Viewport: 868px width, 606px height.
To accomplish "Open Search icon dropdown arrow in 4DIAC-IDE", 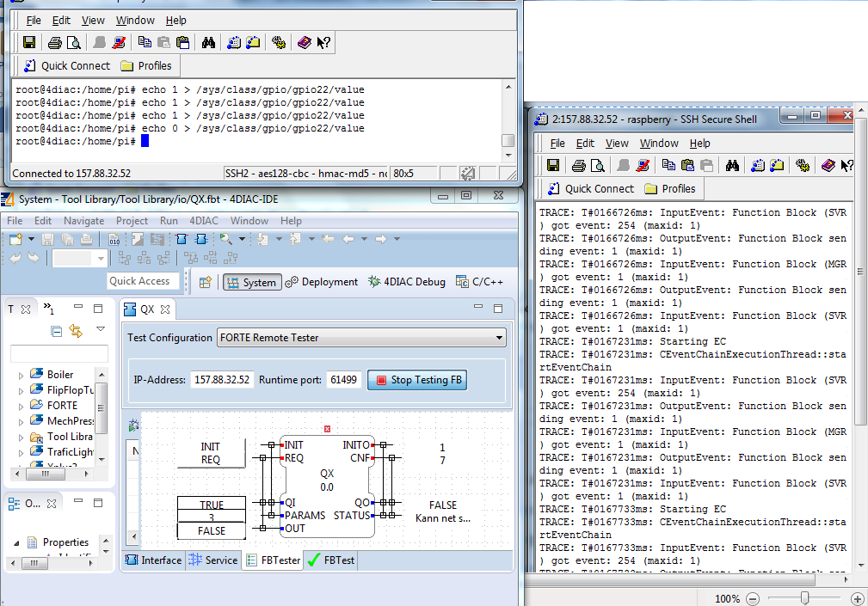I will [x=242, y=239].
